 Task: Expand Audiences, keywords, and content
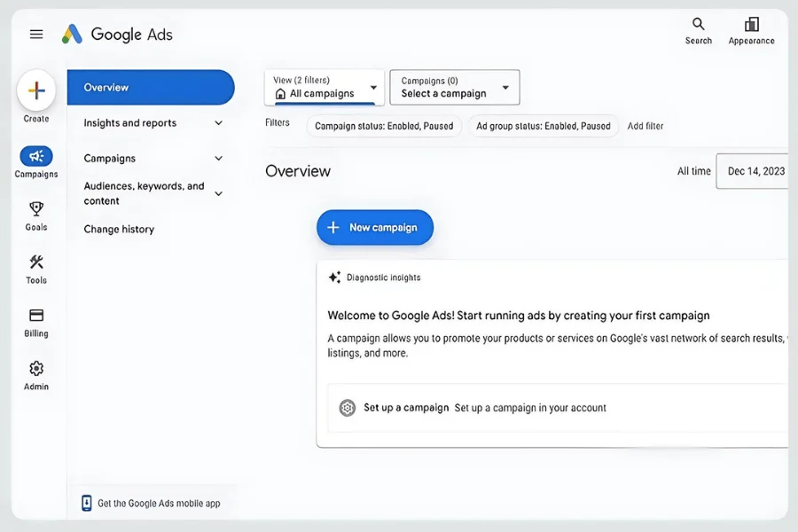(x=218, y=193)
